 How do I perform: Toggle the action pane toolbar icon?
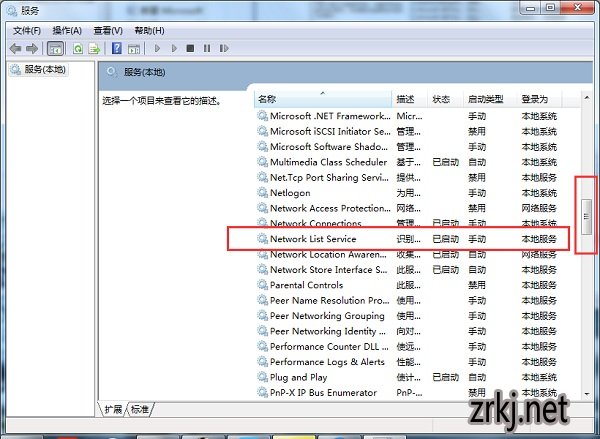(134, 49)
